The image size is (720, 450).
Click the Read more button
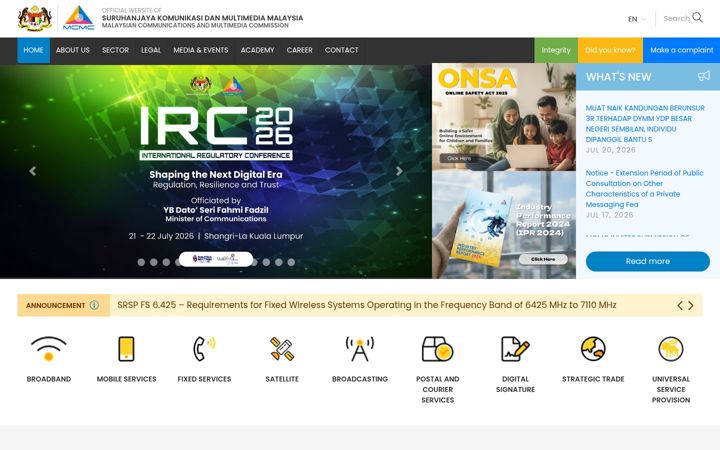[x=647, y=261]
